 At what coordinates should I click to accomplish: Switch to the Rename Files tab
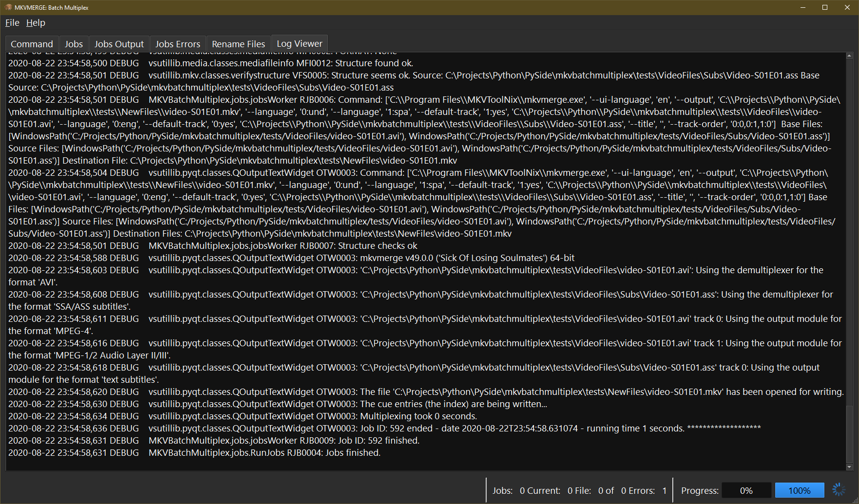coord(238,44)
